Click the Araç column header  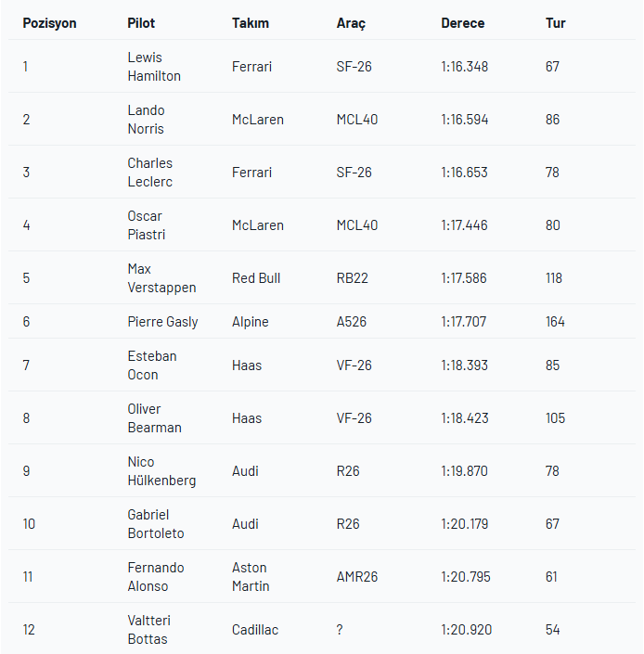351,23
